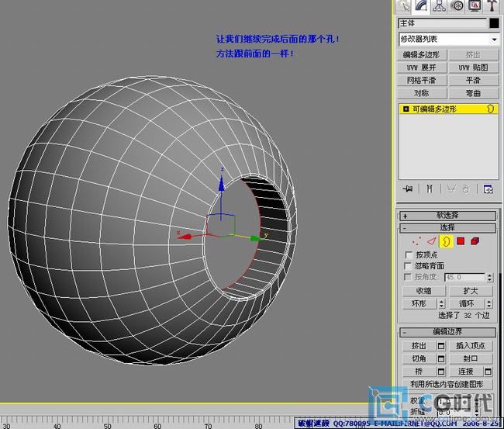Click frame 50 on the timeline ruler
The width and height of the screenshot is (504, 429).
107,426
